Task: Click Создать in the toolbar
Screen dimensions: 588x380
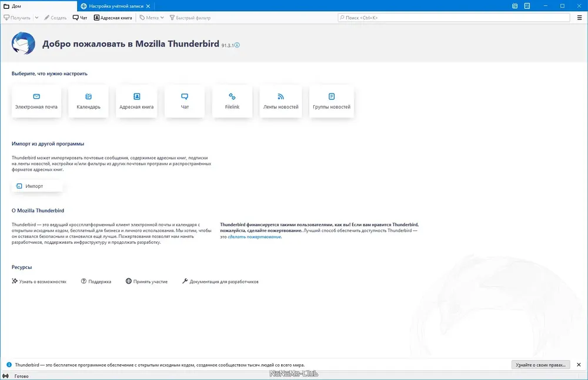Action: tap(55, 18)
